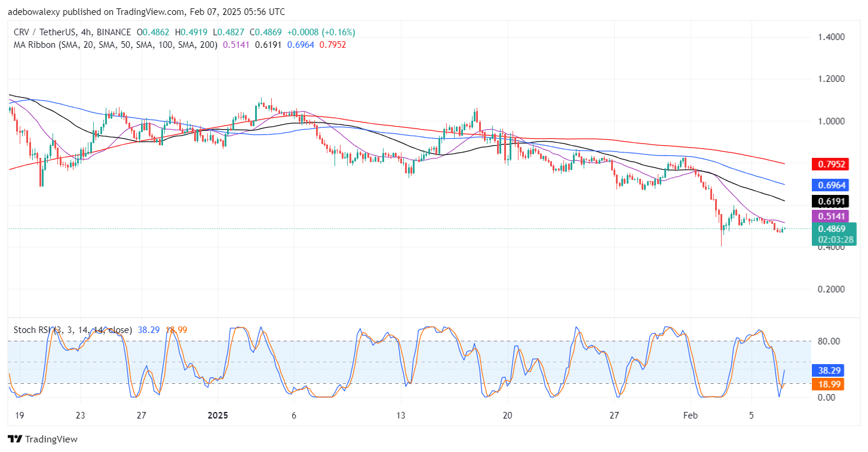Click the Feb date label on time axis

pyautogui.click(x=690, y=416)
